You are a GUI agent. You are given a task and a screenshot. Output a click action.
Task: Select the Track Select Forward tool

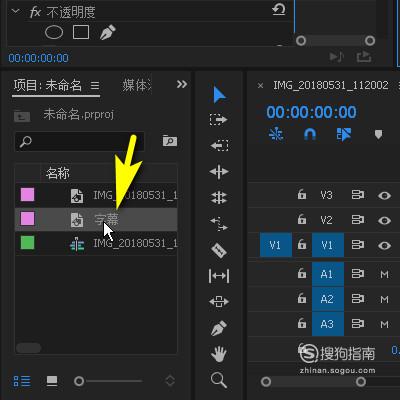coord(219,119)
